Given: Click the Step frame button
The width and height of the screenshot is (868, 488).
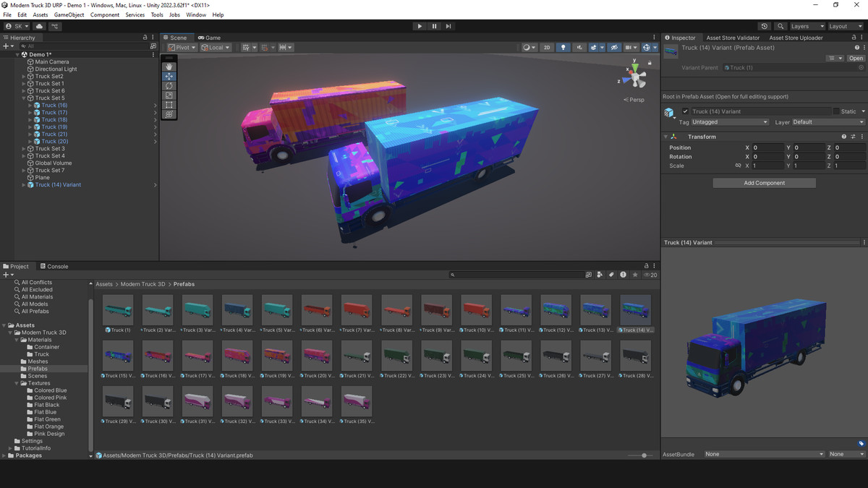Looking at the screenshot, I should pyautogui.click(x=448, y=26).
